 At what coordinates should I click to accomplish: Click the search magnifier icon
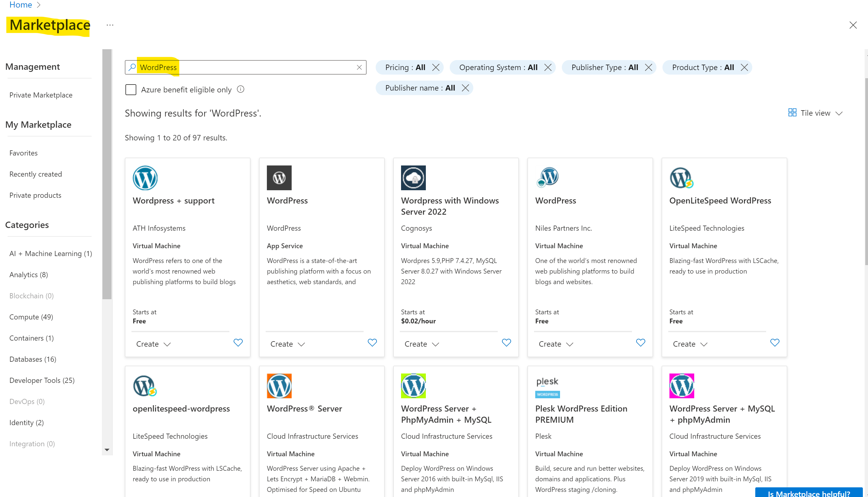132,67
